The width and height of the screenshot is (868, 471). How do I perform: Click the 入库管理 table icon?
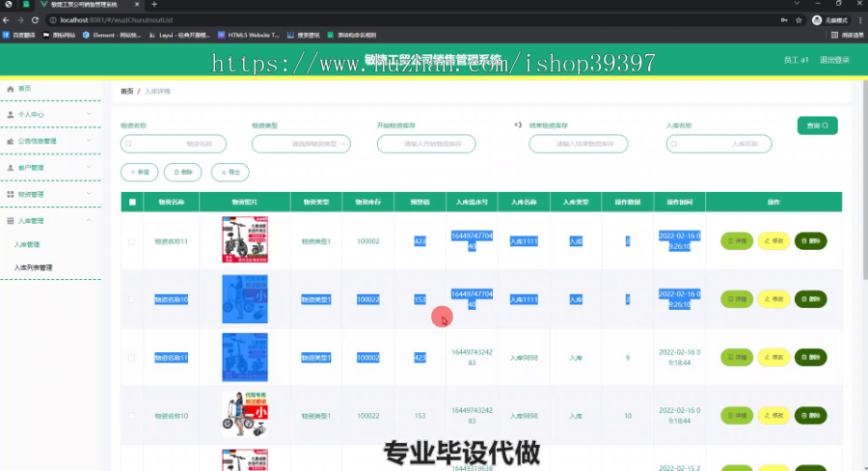(10, 221)
